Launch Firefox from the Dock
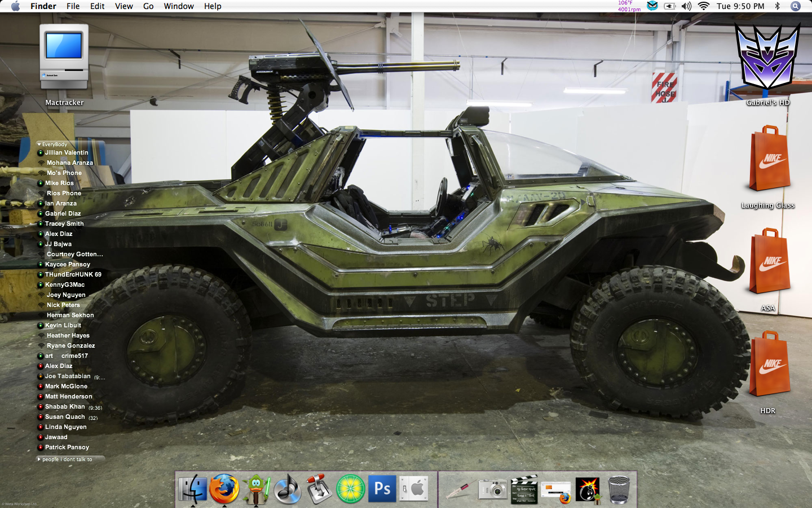 pos(224,489)
